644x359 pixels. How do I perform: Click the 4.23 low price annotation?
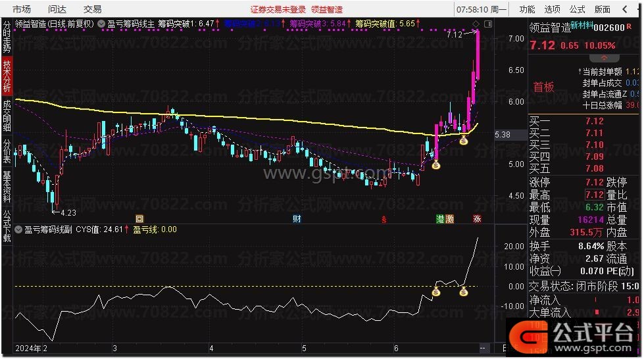pos(68,213)
